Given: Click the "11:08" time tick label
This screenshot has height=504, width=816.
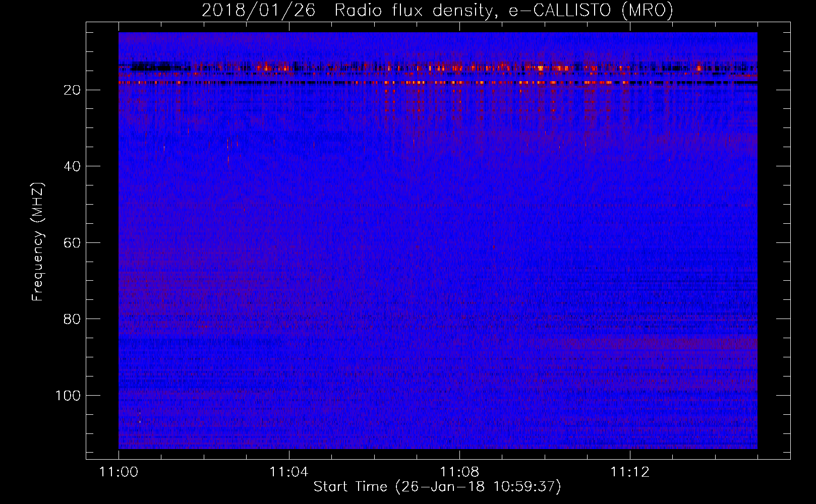Looking at the screenshot, I should click(x=459, y=472).
